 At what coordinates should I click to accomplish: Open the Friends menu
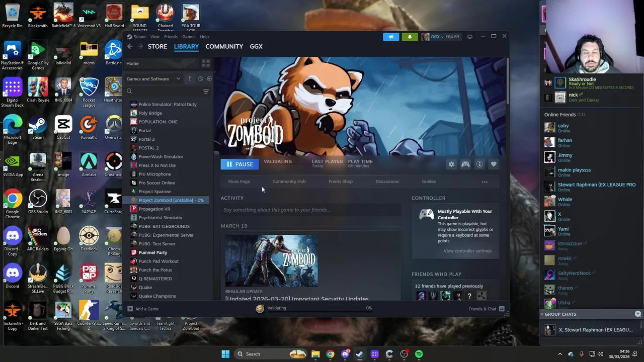(171, 37)
